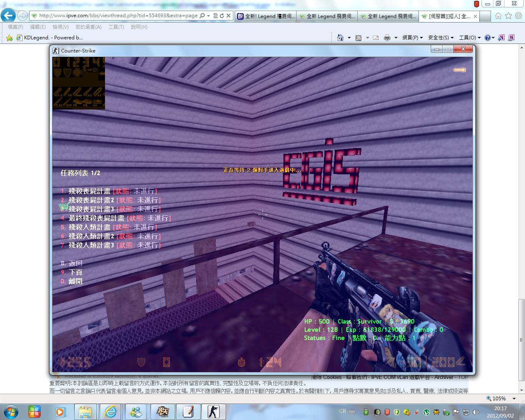Open the Archiver footer link
The image size is (525, 420).
444,377
